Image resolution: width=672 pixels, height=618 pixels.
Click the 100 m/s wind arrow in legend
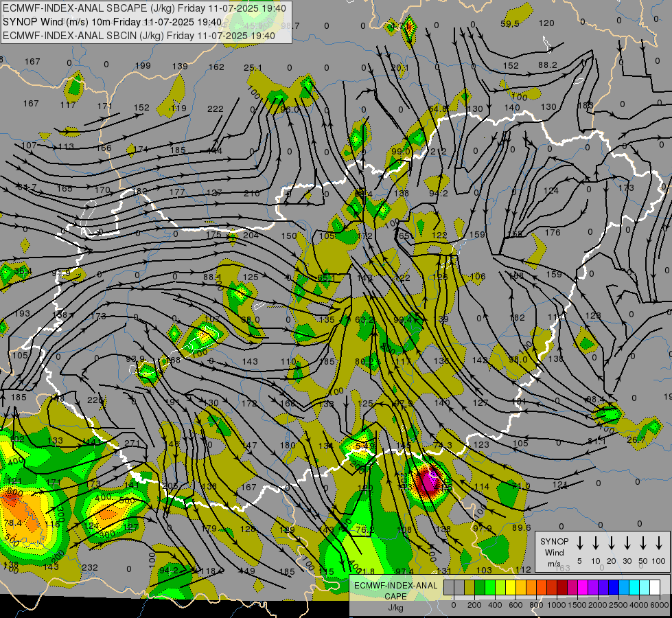(x=659, y=543)
